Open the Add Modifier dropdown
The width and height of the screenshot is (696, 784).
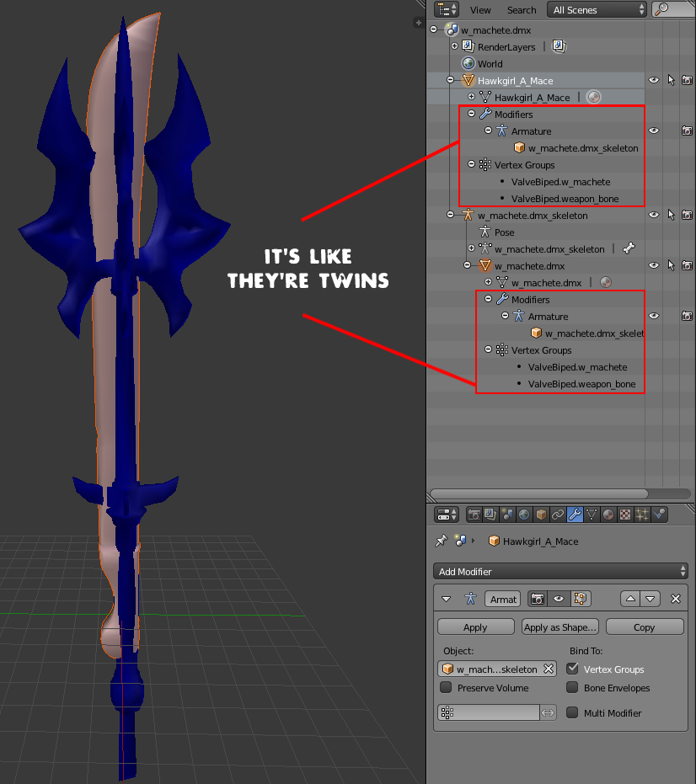pos(560,571)
